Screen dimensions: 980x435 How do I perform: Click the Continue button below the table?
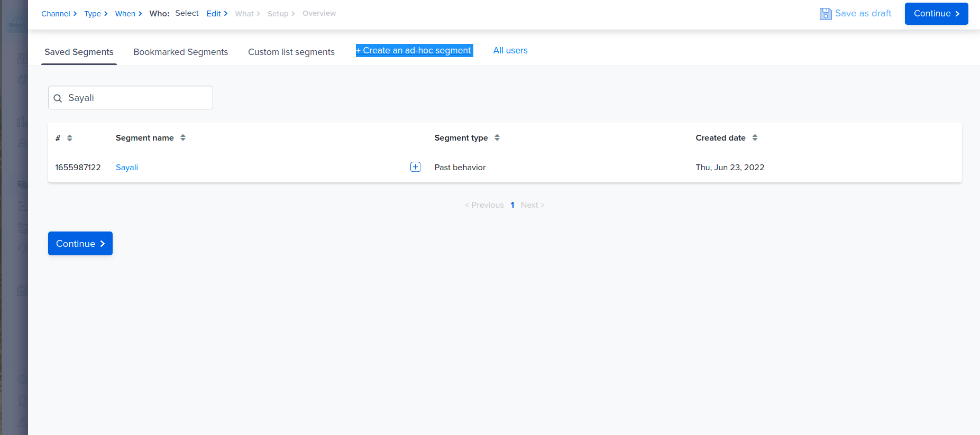coord(80,243)
